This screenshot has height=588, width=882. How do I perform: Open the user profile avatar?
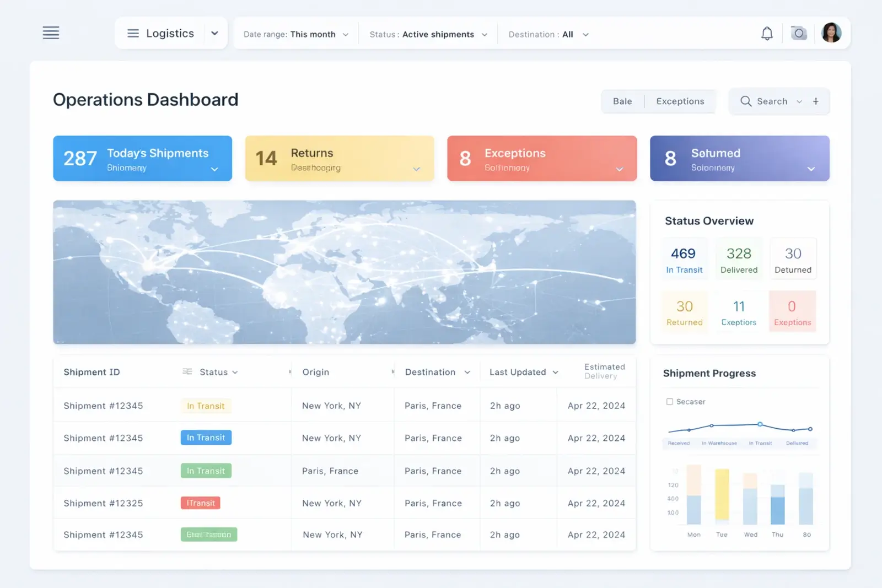832,33
